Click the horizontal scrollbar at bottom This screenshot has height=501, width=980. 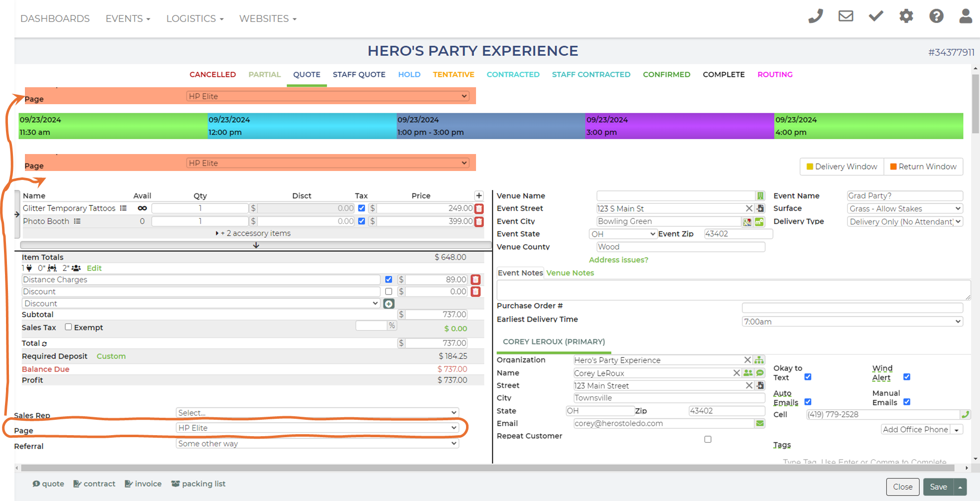pyautogui.click(x=488, y=468)
